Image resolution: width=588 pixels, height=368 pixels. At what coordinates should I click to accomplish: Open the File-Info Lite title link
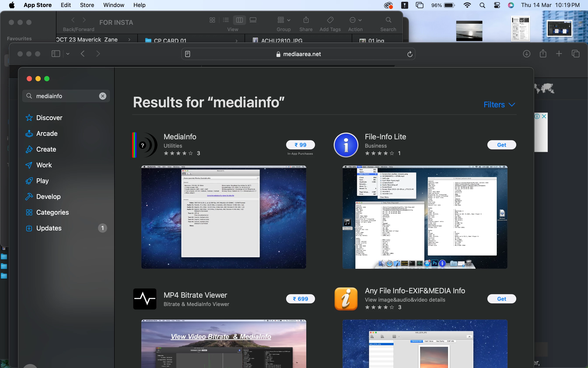tap(385, 137)
